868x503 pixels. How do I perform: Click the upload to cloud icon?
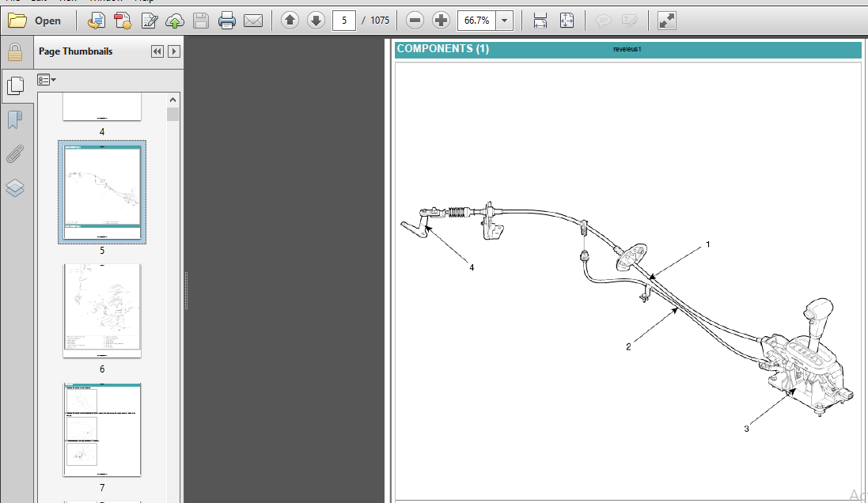click(175, 21)
